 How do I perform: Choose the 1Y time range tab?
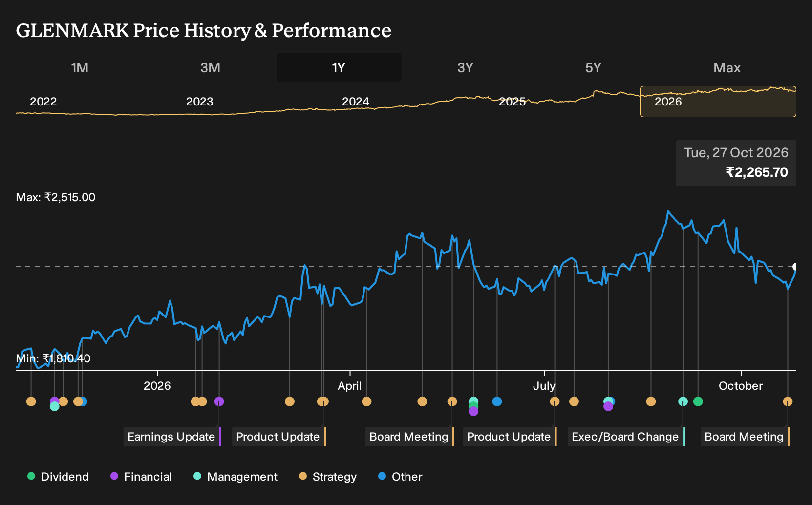click(339, 67)
